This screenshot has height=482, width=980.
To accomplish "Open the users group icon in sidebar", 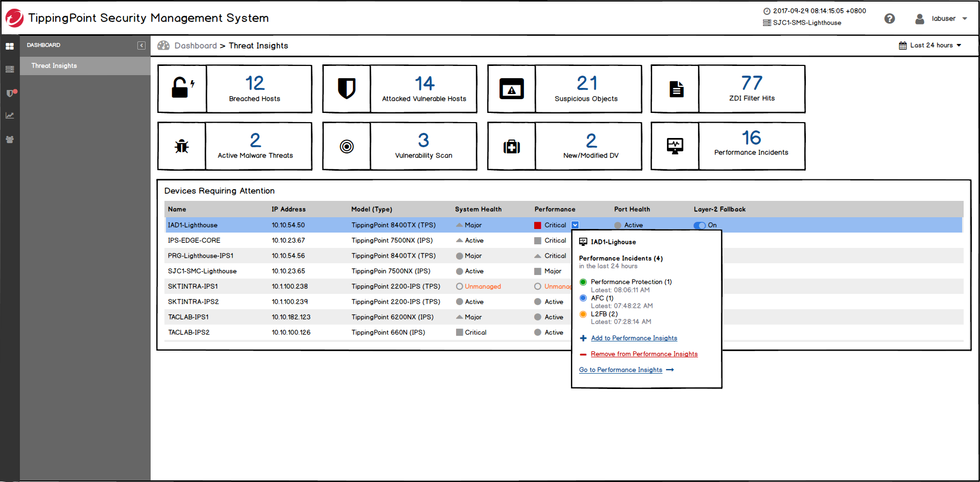I will click(10, 139).
